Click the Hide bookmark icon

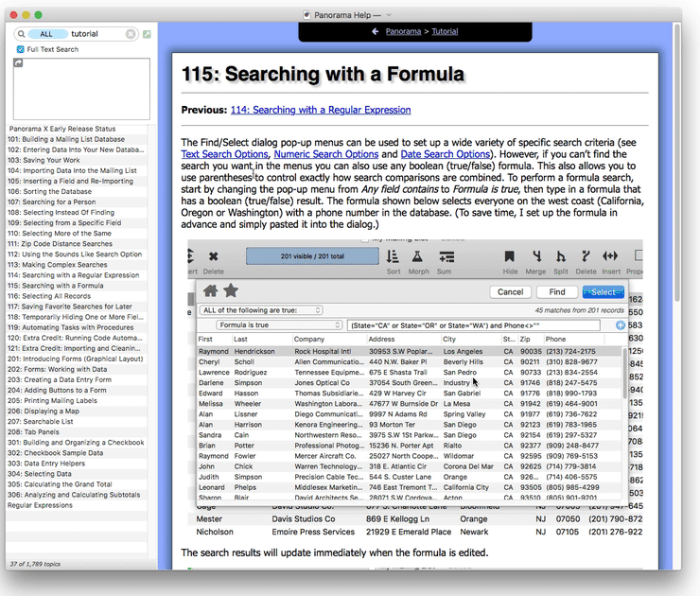(x=509, y=256)
